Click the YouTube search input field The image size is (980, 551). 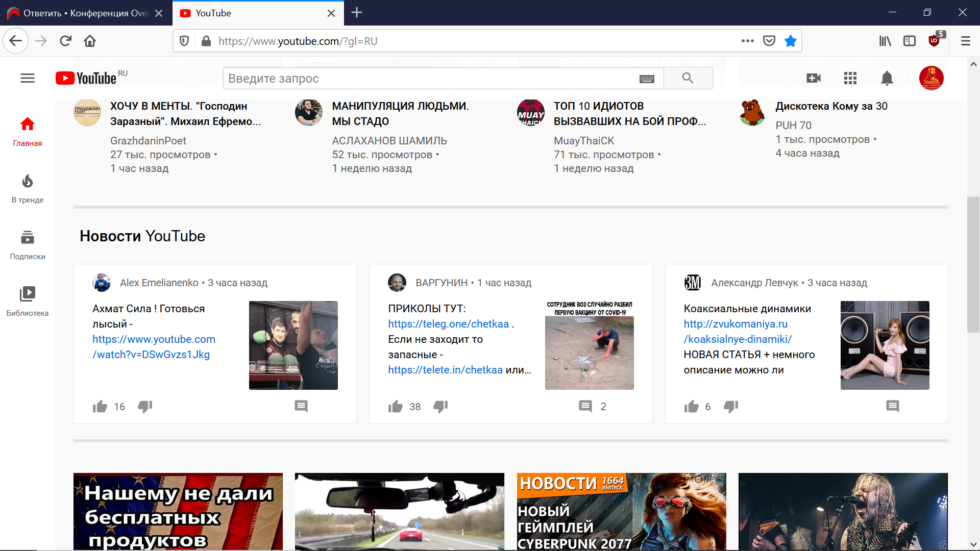pyautogui.click(x=429, y=79)
